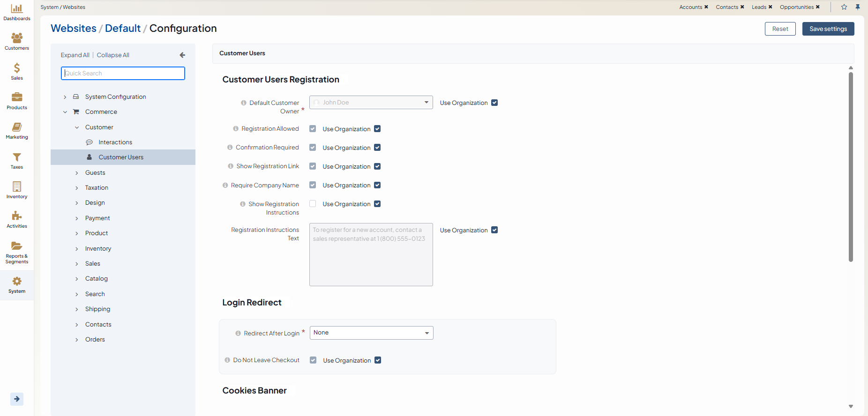
Task: Open the Opportunities pinned shortcut
Action: (796, 7)
